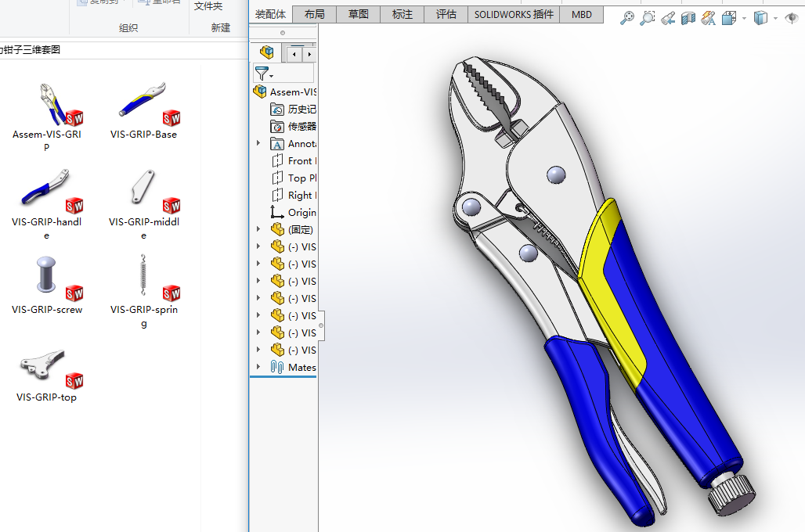Toggle the Hide/Show Items eye icon
Screen dimensions: 805x532
tap(792, 19)
